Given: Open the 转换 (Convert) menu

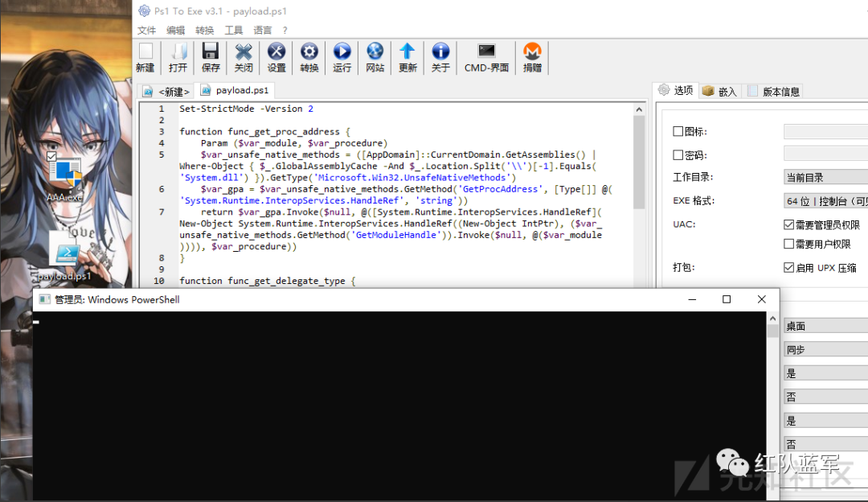Looking at the screenshot, I should click(x=204, y=31).
